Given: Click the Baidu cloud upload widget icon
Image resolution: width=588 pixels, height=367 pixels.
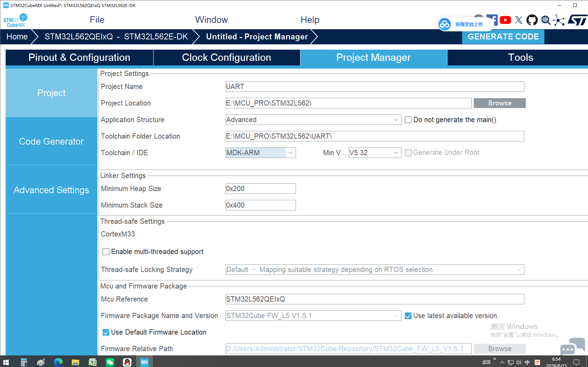Looking at the screenshot, I should [445, 24].
